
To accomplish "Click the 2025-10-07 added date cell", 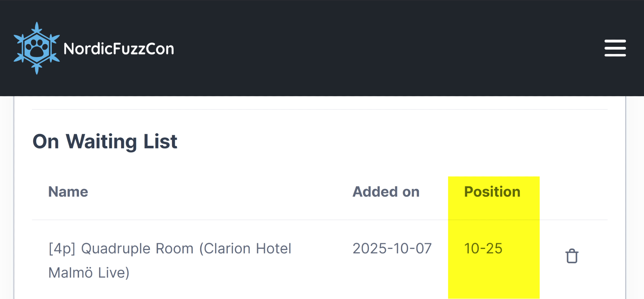I will point(392,248).
